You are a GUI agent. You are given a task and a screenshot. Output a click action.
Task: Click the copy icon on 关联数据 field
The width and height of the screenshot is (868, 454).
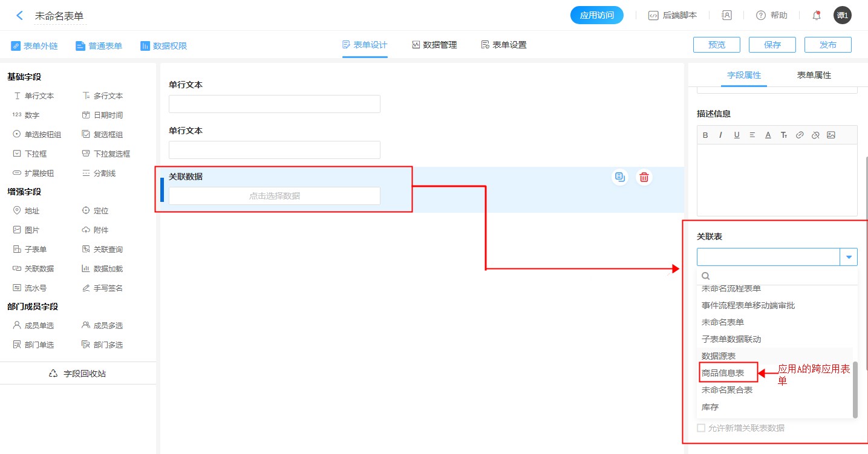click(x=619, y=177)
